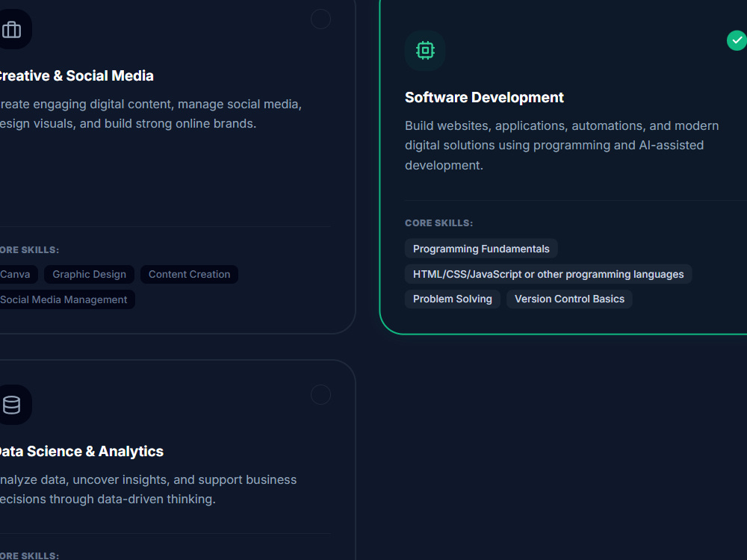Screen dimensions: 747x560
Task: Click the Software Development heading
Action: pyautogui.click(x=484, y=97)
